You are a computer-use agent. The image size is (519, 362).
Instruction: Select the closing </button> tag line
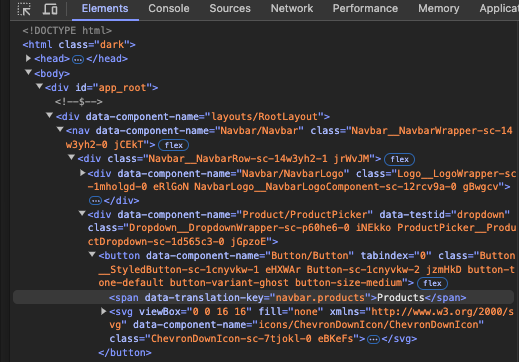[x=125, y=353]
